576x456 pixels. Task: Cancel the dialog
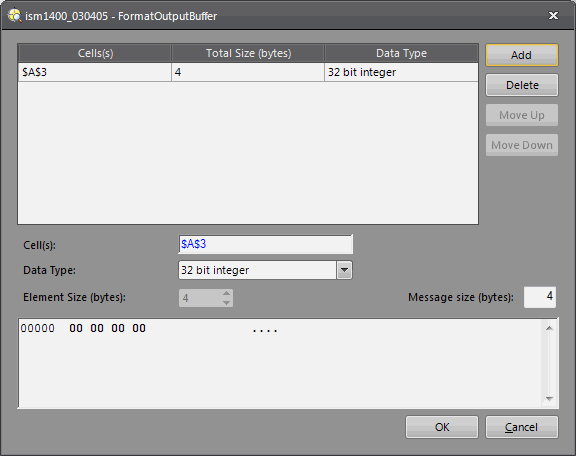pos(522,427)
